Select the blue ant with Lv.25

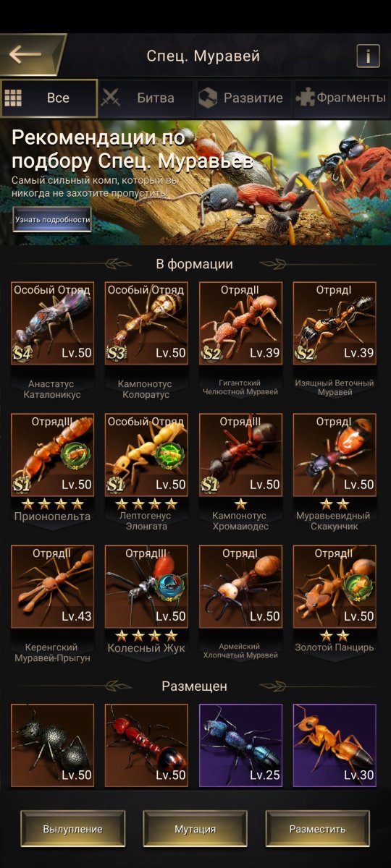coord(240,746)
